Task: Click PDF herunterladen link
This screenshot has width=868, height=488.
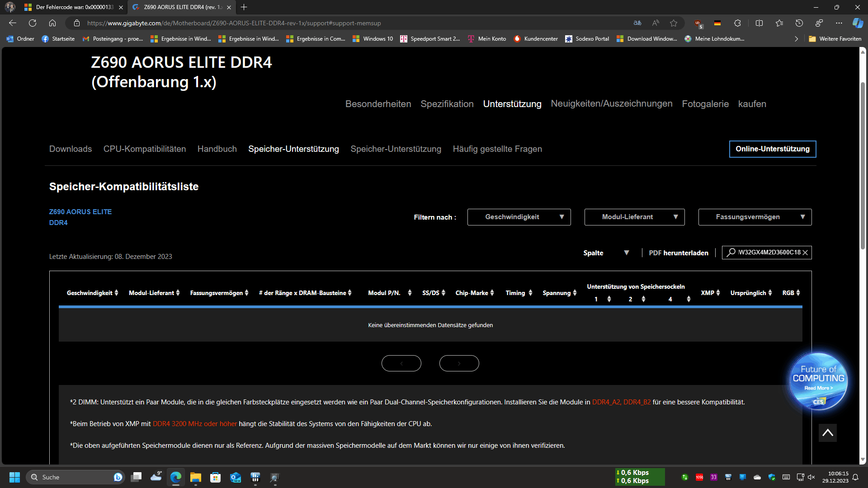Action: click(679, 253)
